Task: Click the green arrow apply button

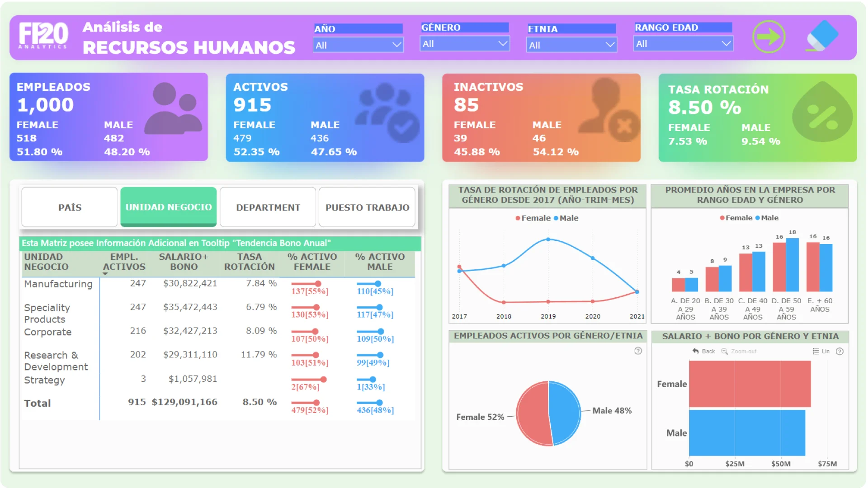Action: [x=769, y=37]
